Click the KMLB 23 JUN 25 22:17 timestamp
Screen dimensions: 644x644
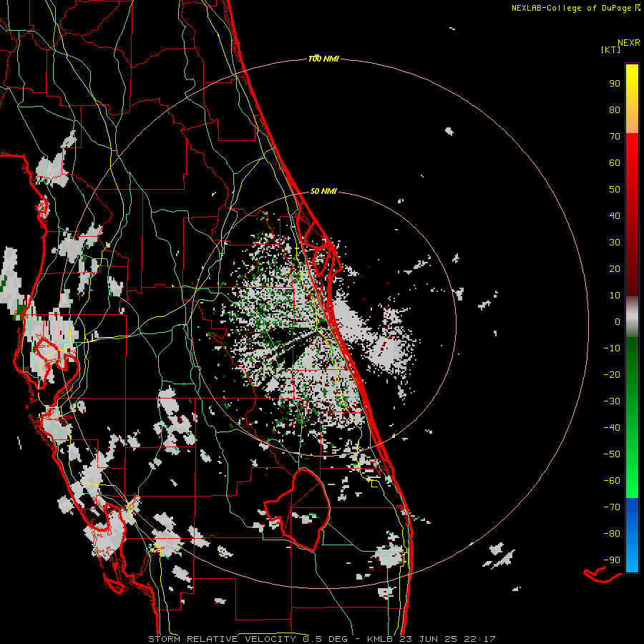click(431, 639)
